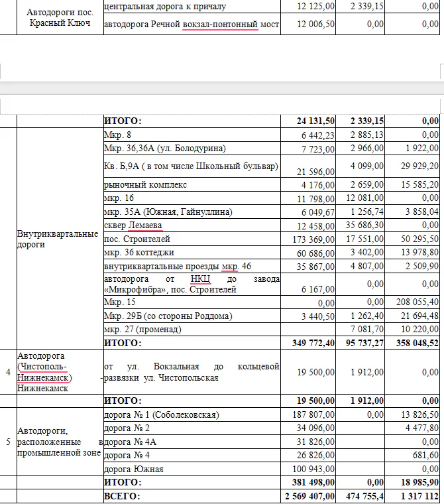Click the 'дорога № 2' row label
Screen dimensions: 444x504
(127, 428)
